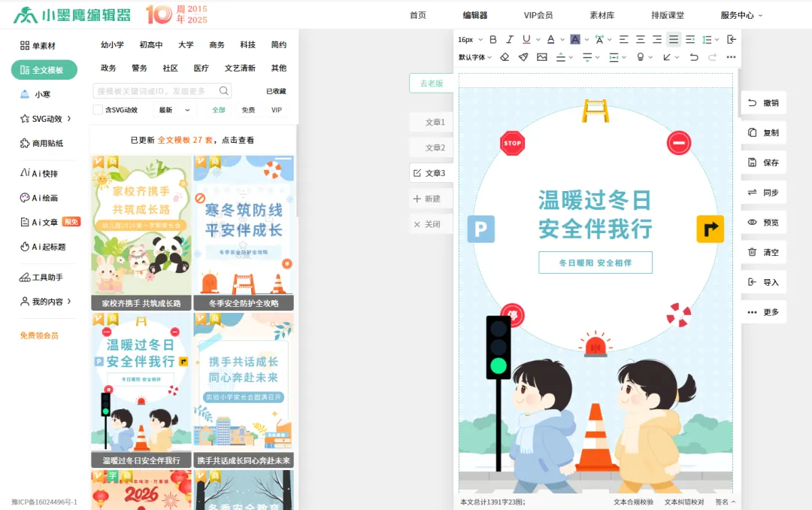Click 关闭 in article list
Viewport: 812px width, 510px height.
tap(432, 224)
